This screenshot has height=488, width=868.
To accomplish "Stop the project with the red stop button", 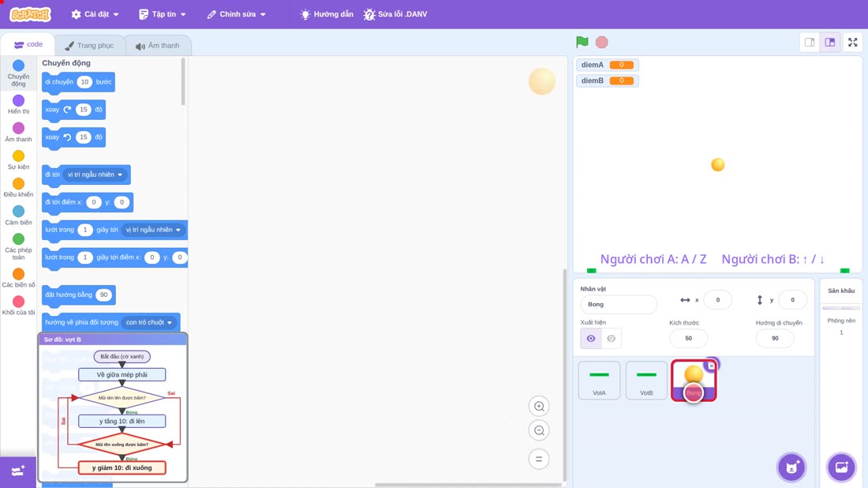I will (x=602, y=42).
